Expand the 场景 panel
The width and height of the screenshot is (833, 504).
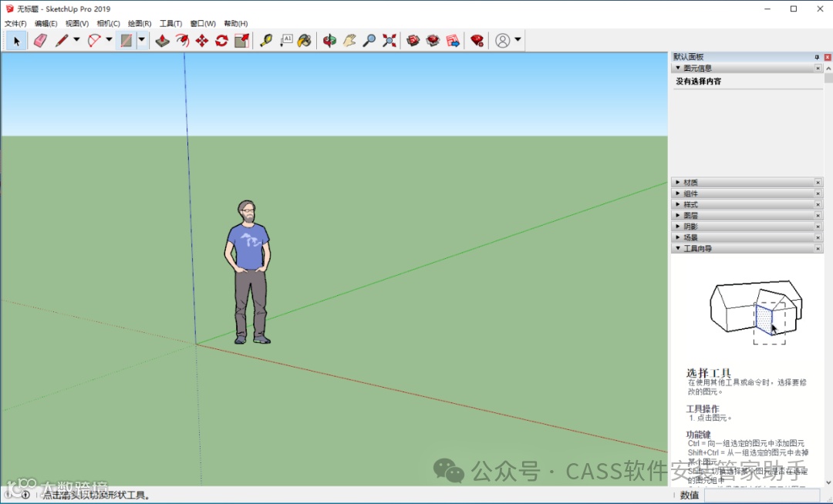[678, 237]
